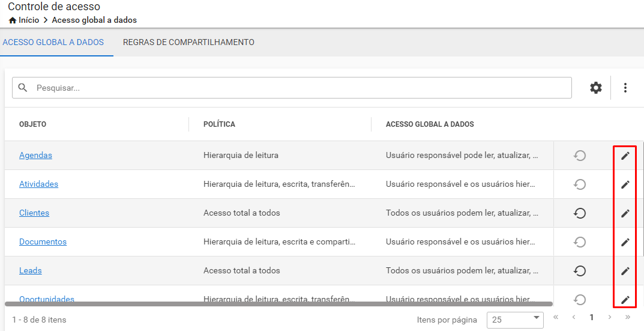This screenshot has height=331, width=644.
Task: Reset Agendas policy with restore icon
Action: pos(580,156)
